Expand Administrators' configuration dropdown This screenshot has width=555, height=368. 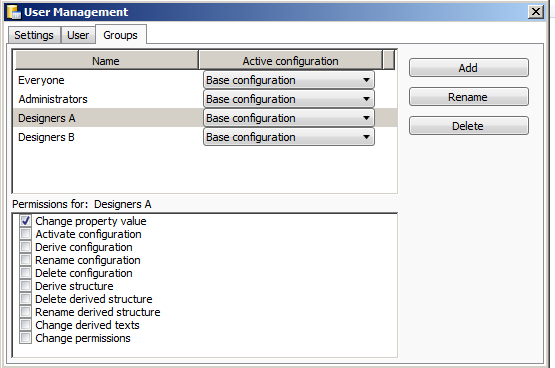[288, 99]
